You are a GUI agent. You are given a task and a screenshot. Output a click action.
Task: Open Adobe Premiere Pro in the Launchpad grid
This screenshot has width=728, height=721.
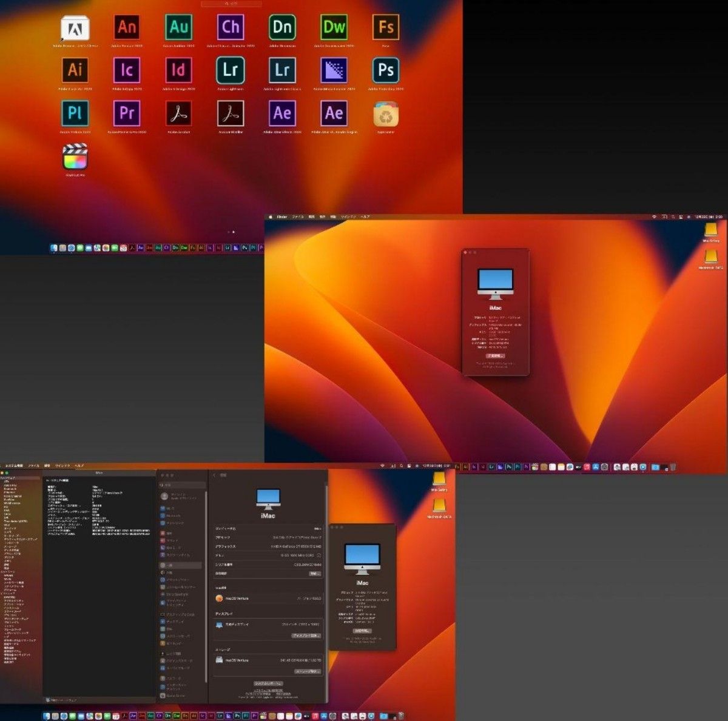tap(127, 113)
